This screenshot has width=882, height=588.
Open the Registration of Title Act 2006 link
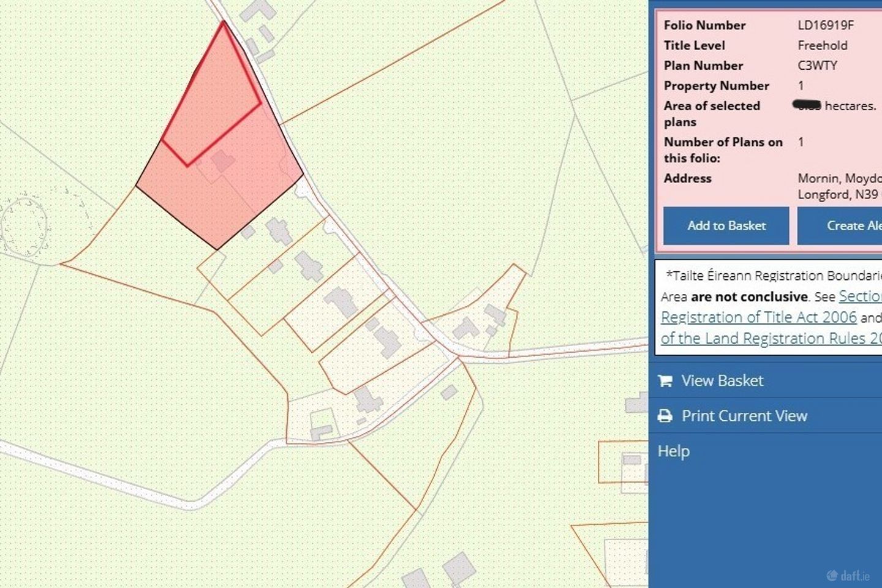759,317
